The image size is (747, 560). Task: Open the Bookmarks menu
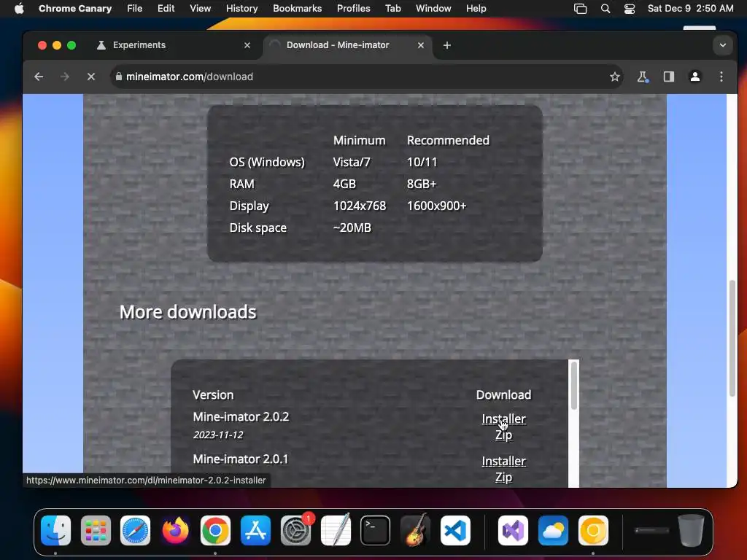tap(298, 9)
